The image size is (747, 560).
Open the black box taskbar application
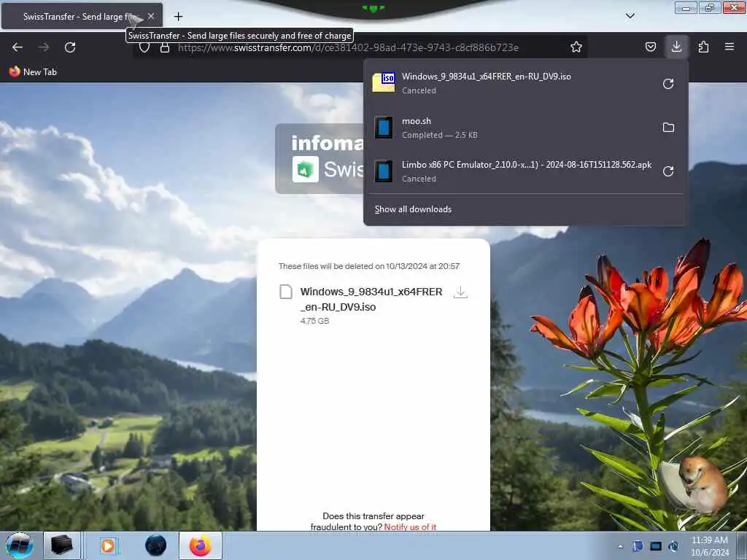(x=62, y=545)
